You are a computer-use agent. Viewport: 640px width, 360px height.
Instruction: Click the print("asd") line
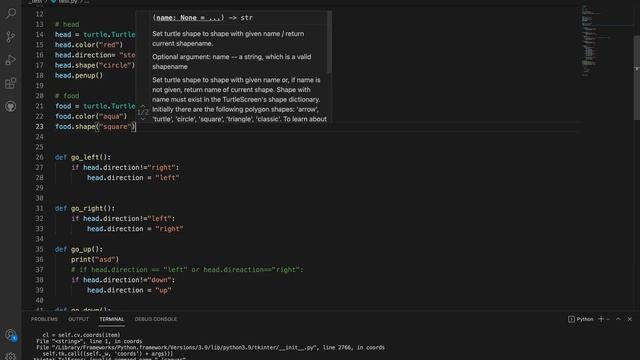tap(95, 259)
